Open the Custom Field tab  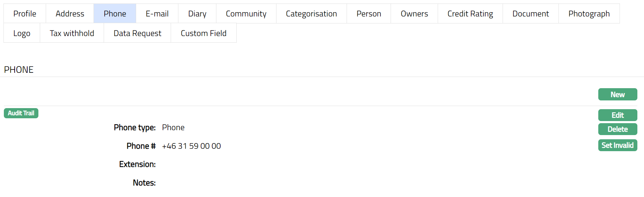203,33
